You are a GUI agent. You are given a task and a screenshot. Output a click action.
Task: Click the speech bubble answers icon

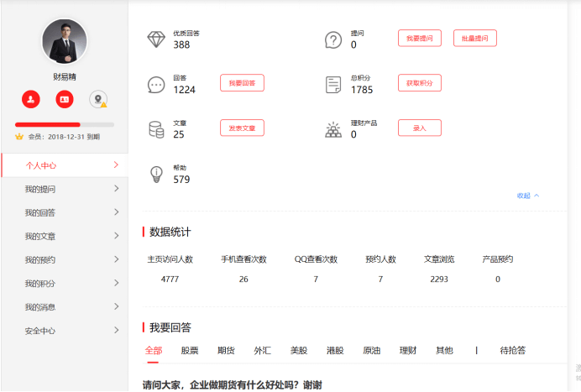(x=156, y=85)
